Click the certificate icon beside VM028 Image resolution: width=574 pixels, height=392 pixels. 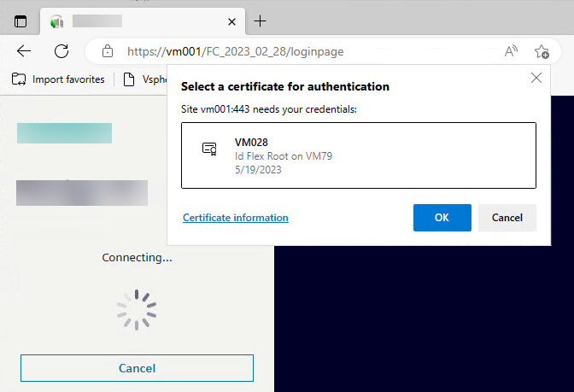click(x=209, y=149)
